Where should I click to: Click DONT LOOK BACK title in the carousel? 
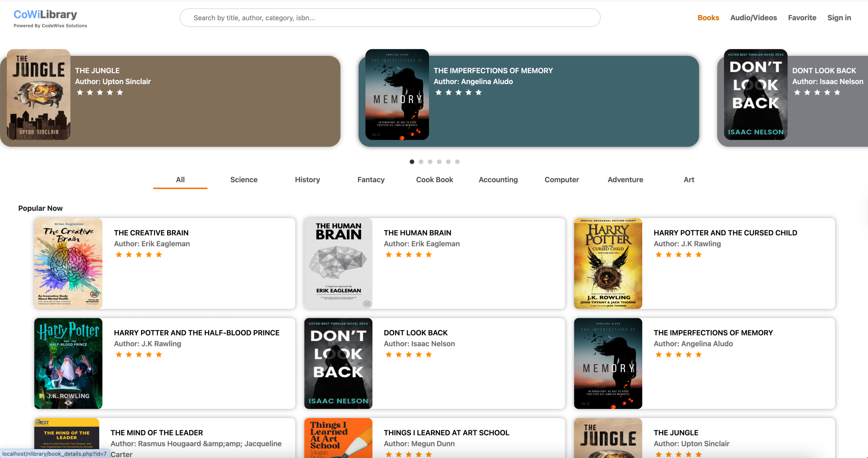tap(824, 71)
